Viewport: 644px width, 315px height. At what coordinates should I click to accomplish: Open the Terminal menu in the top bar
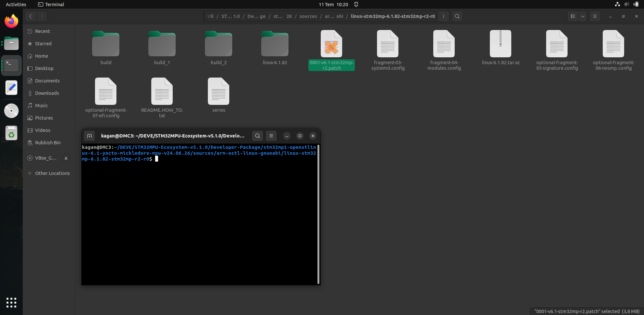51,4
